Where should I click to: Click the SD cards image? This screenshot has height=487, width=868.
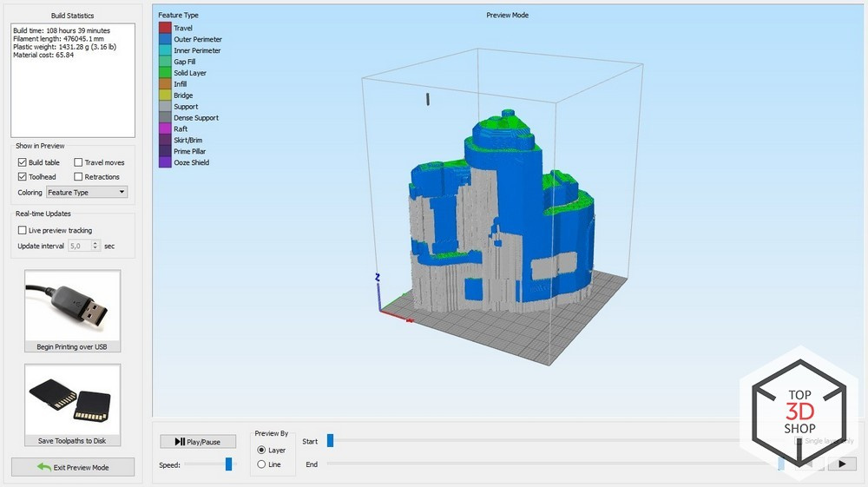click(x=73, y=399)
